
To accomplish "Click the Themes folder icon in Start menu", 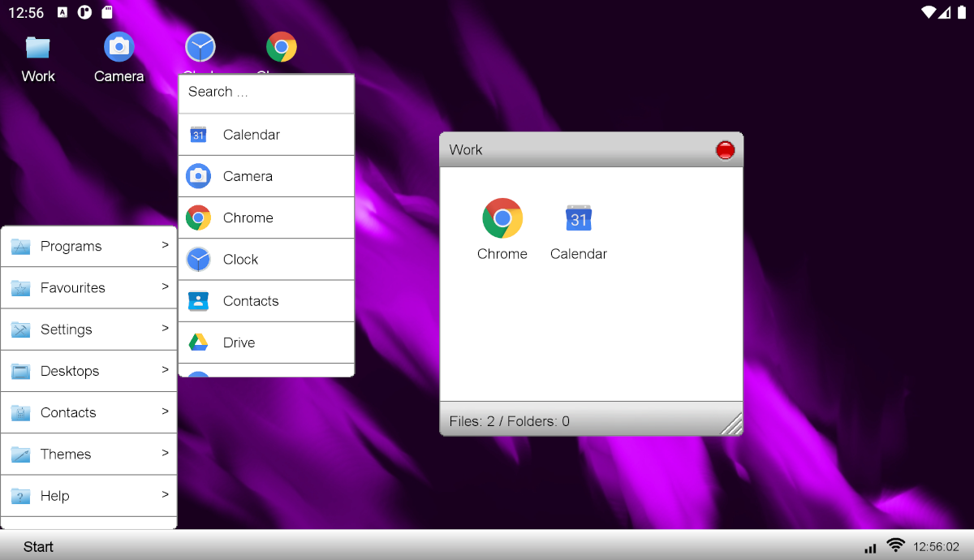I will click(x=20, y=454).
